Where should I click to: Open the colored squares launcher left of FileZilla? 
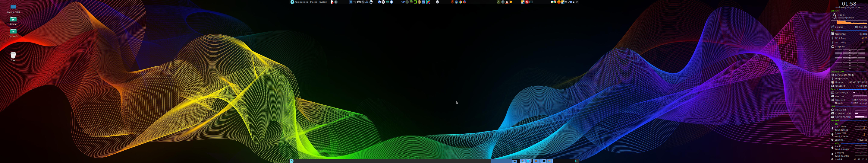point(523,2)
